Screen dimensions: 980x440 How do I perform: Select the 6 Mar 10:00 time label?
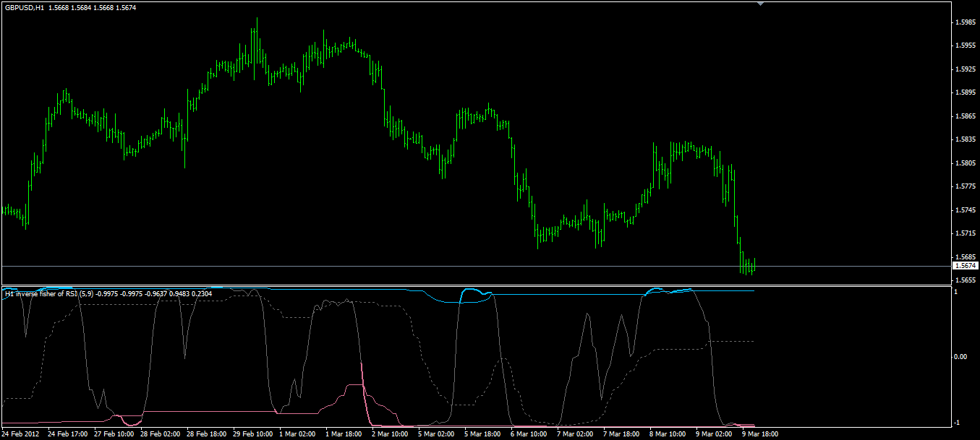529,434
